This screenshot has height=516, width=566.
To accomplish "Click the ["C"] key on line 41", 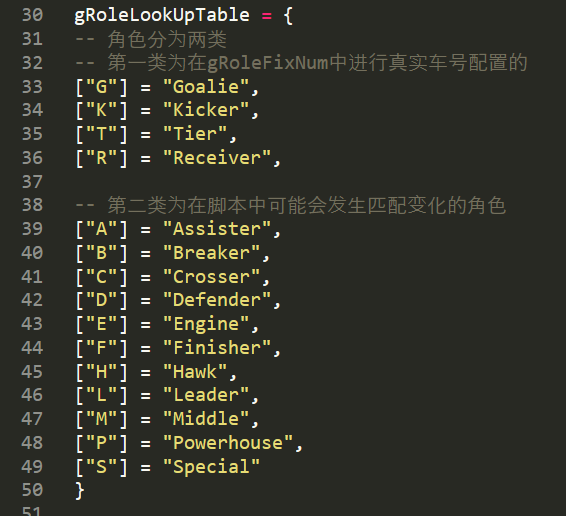I will click(x=102, y=277).
